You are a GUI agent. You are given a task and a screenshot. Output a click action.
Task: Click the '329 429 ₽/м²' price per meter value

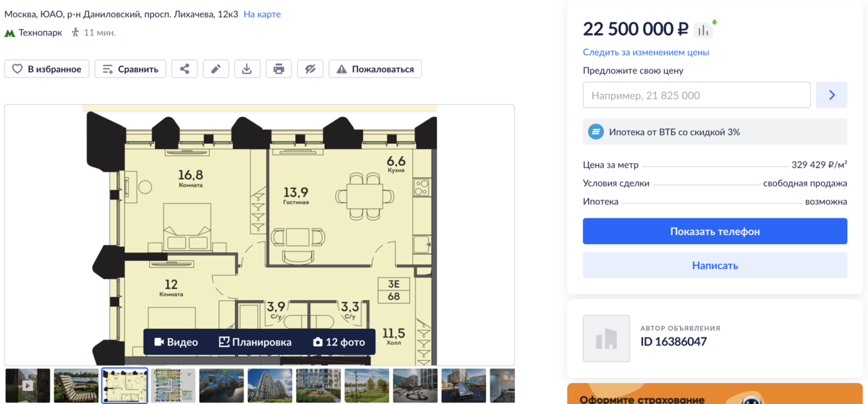[819, 165]
